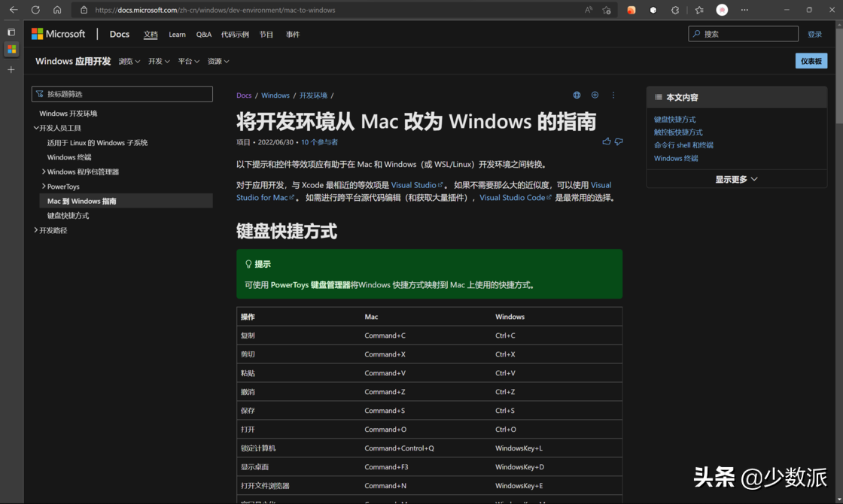Expand the PowerToys tree item

[x=44, y=186]
